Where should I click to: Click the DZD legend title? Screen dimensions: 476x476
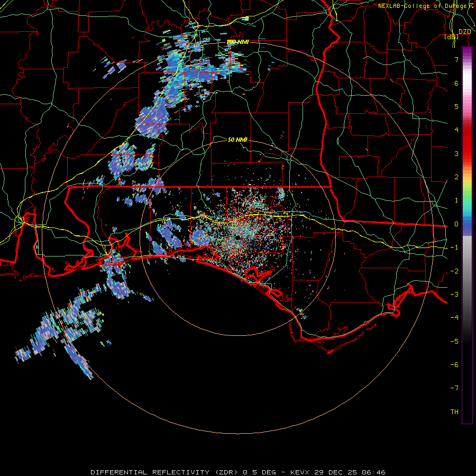click(464, 32)
